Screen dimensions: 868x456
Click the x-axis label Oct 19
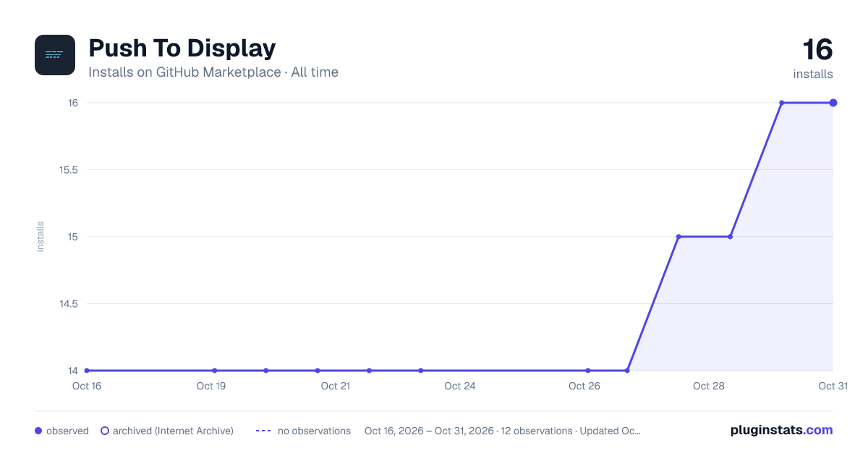[x=211, y=386]
